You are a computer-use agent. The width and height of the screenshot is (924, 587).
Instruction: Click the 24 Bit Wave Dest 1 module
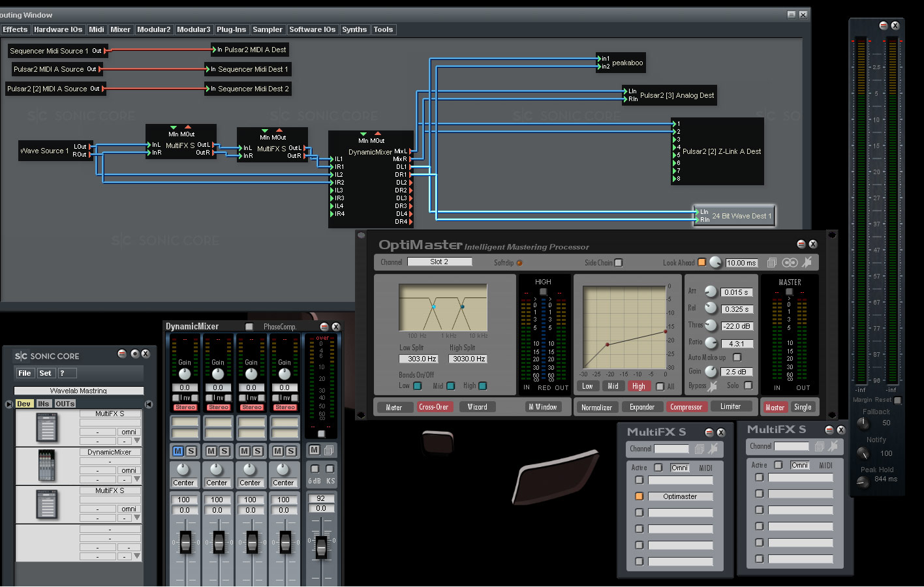[734, 215]
